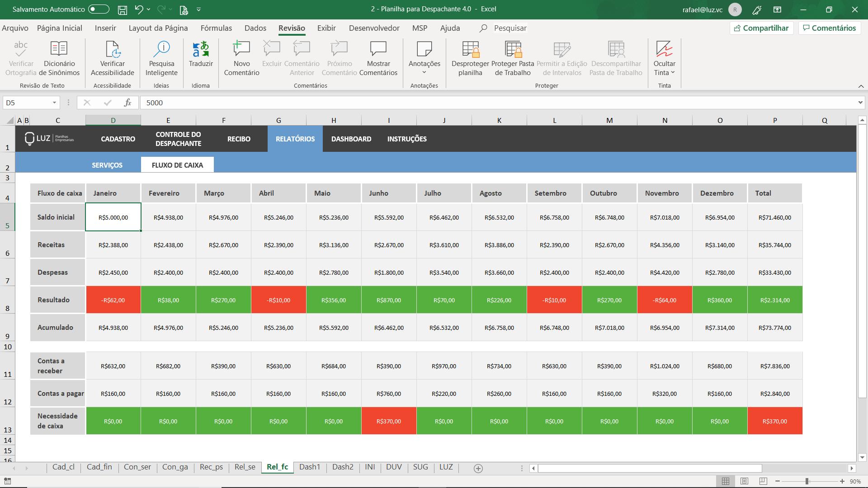The height and width of the screenshot is (488, 868).
Task: Switch to Page Break Preview icon
Action: (x=763, y=481)
